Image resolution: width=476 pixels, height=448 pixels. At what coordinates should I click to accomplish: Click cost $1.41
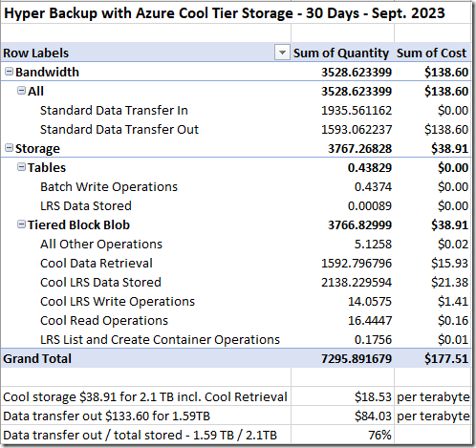(453, 302)
